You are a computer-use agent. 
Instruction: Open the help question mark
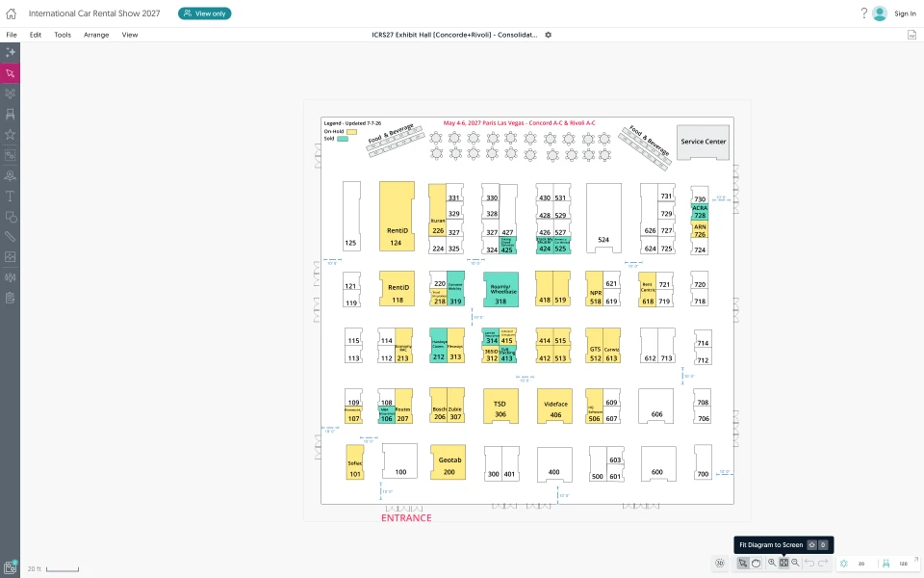864,13
